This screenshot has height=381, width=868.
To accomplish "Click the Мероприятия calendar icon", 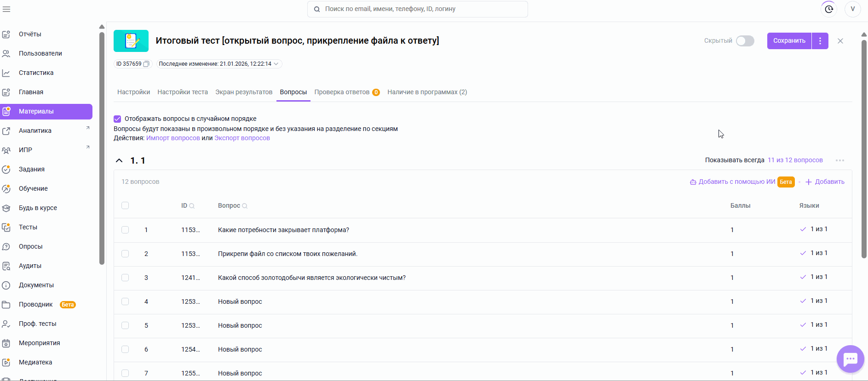I will [x=6, y=343].
